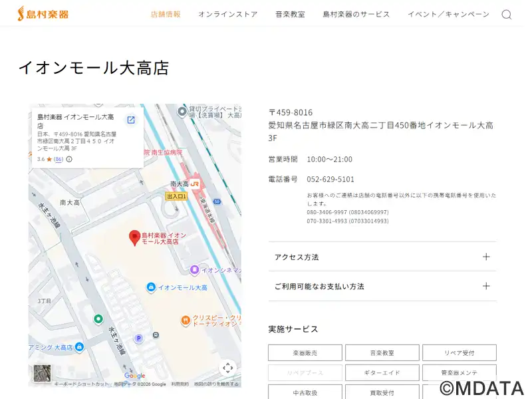Click the リペア受付 service button

[x=460, y=353]
